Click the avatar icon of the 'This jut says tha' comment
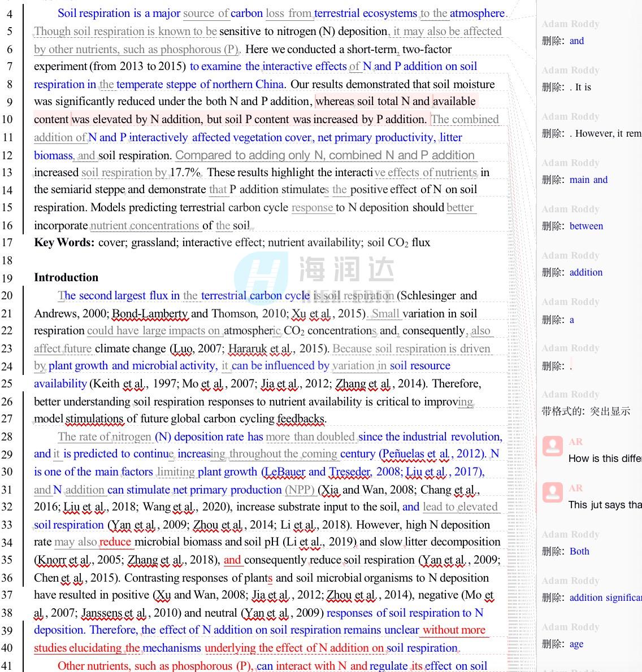Viewport: 642px width, 672px height. click(x=552, y=492)
